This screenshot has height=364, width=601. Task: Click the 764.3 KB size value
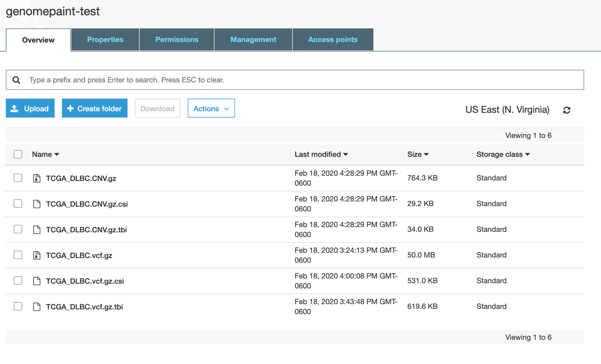[x=423, y=178]
